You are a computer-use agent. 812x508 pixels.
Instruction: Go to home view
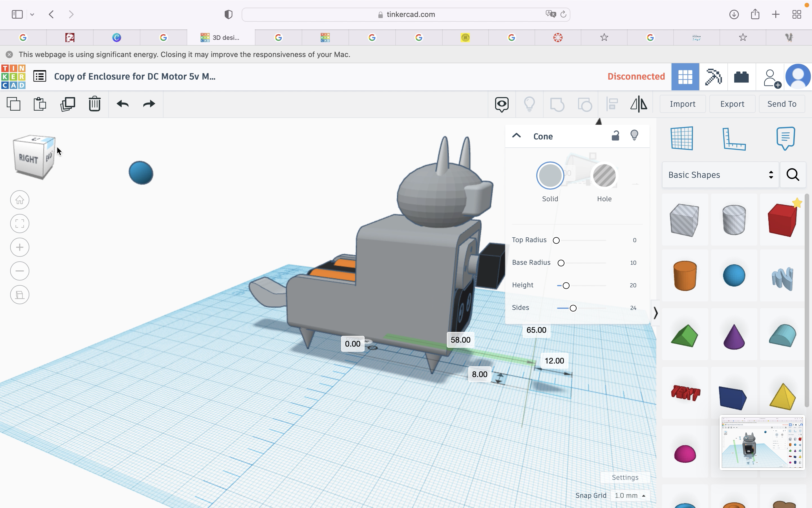pyautogui.click(x=20, y=200)
